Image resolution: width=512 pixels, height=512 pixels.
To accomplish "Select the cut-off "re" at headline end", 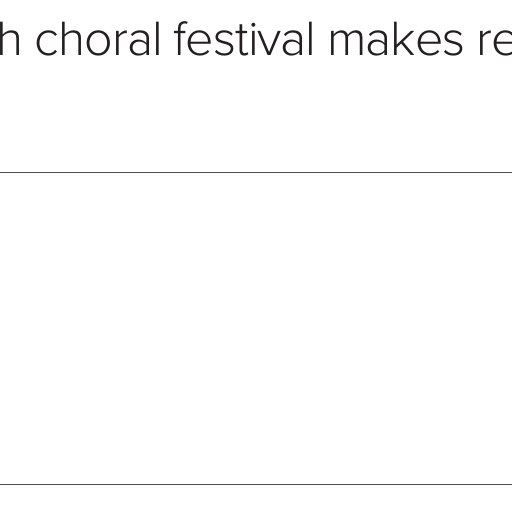I will 495,43.
